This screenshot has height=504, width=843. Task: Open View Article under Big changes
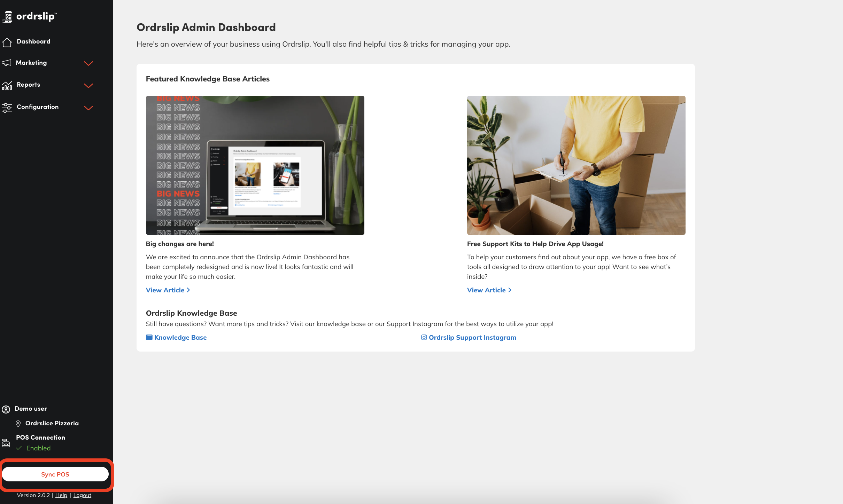[165, 290]
